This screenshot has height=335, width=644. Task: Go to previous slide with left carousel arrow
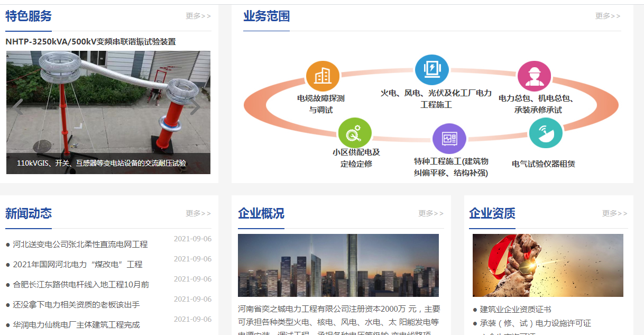click(19, 107)
